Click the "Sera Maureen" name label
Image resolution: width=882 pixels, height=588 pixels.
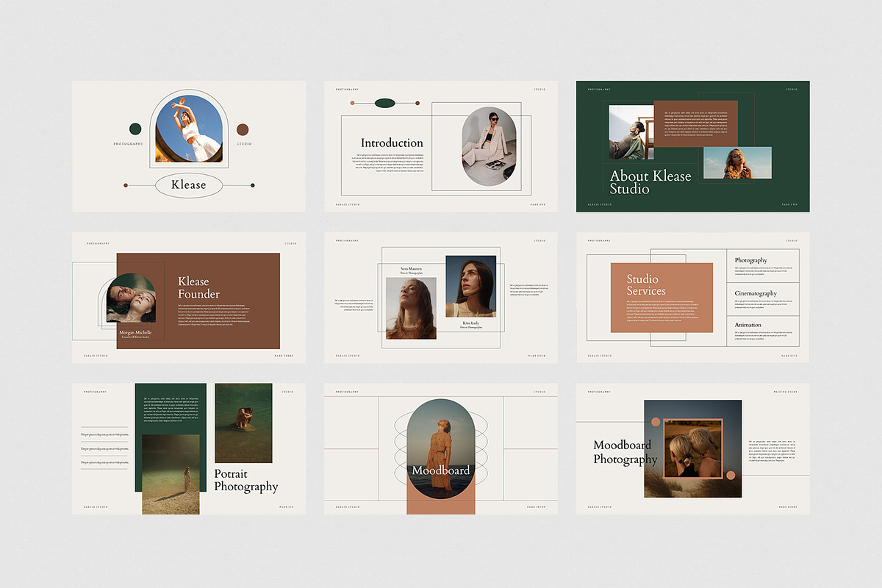click(x=412, y=268)
